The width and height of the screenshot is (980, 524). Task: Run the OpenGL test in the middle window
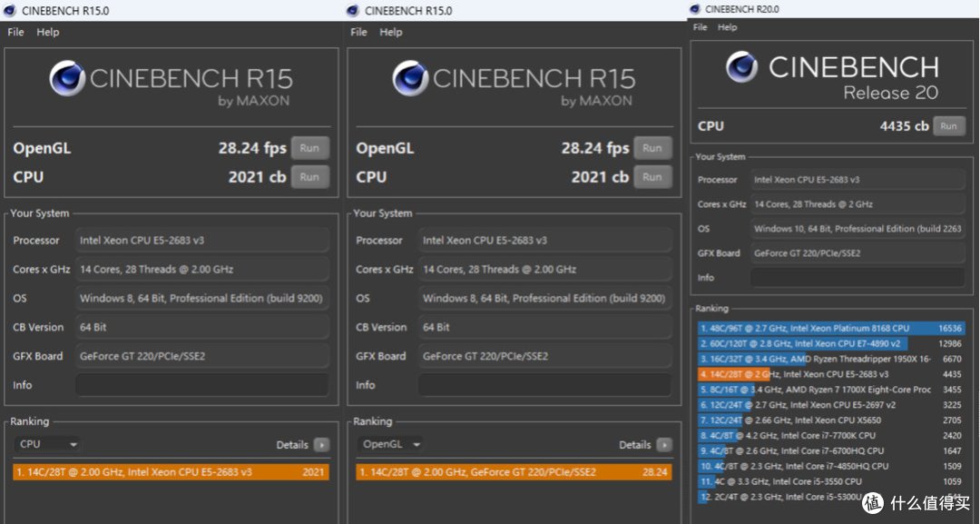point(652,148)
